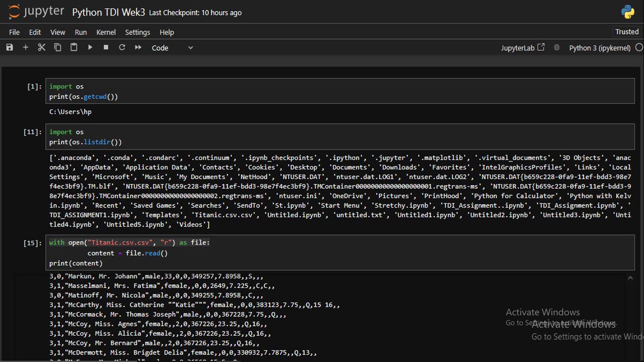Open the cell type Code dropdown
The width and height of the screenshot is (644, 362).
pyautogui.click(x=172, y=48)
